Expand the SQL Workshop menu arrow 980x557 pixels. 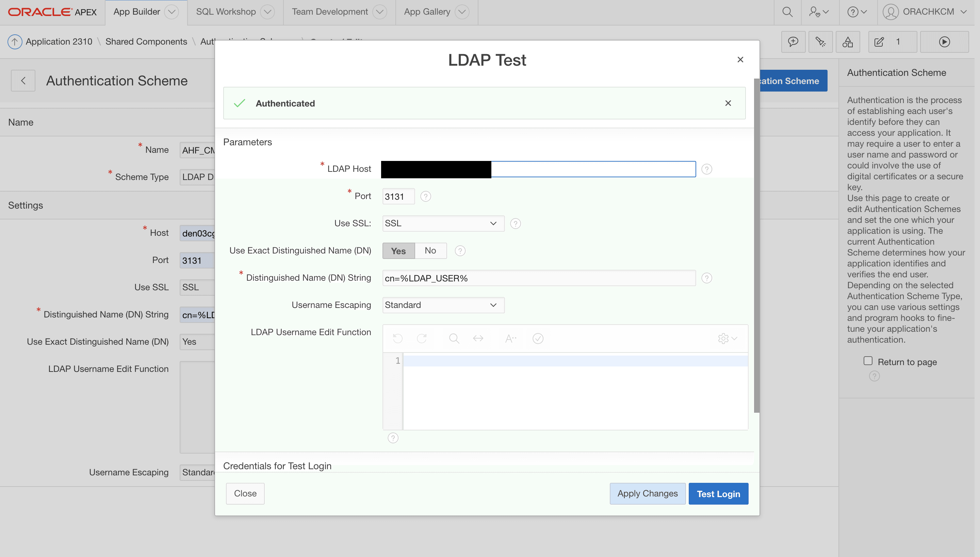tap(267, 12)
